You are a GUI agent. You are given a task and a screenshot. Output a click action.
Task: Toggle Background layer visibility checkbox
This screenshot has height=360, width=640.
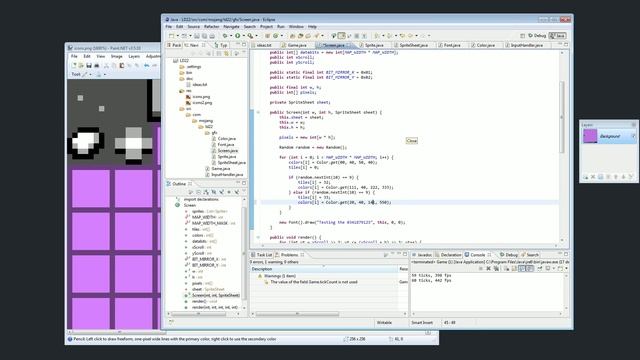pyautogui.click(x=633, y=136)
